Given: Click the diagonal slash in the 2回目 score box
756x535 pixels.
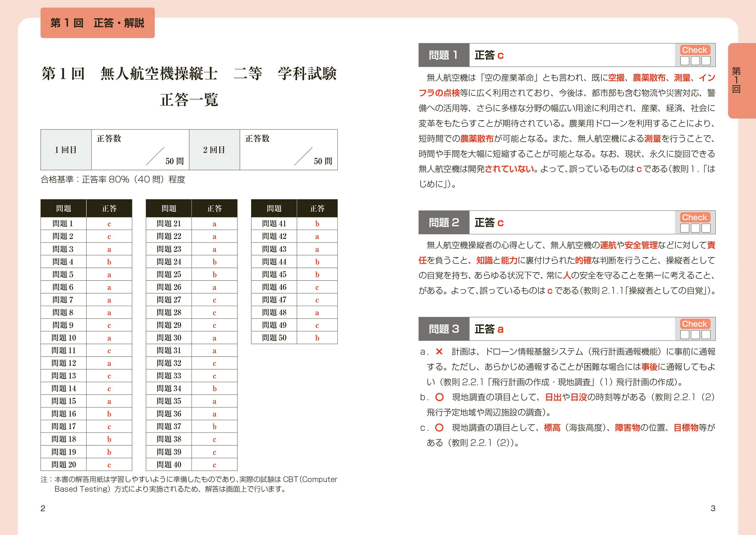Looking at the screenshot, I should (303, 156).
